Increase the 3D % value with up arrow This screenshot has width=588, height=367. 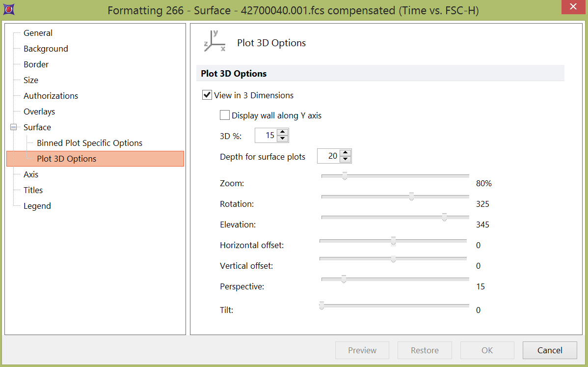coord(282,132)
